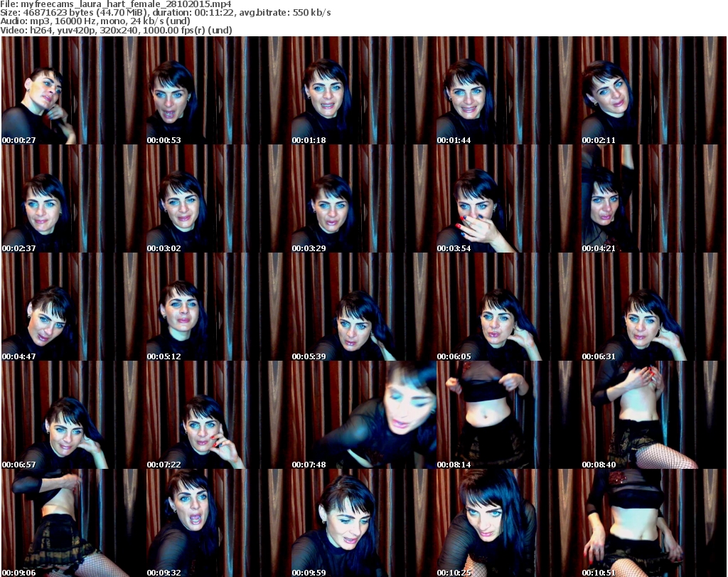Choose the 00:09:59 video frame
This screenshot has height=577, width=728.
pos(363,523)
